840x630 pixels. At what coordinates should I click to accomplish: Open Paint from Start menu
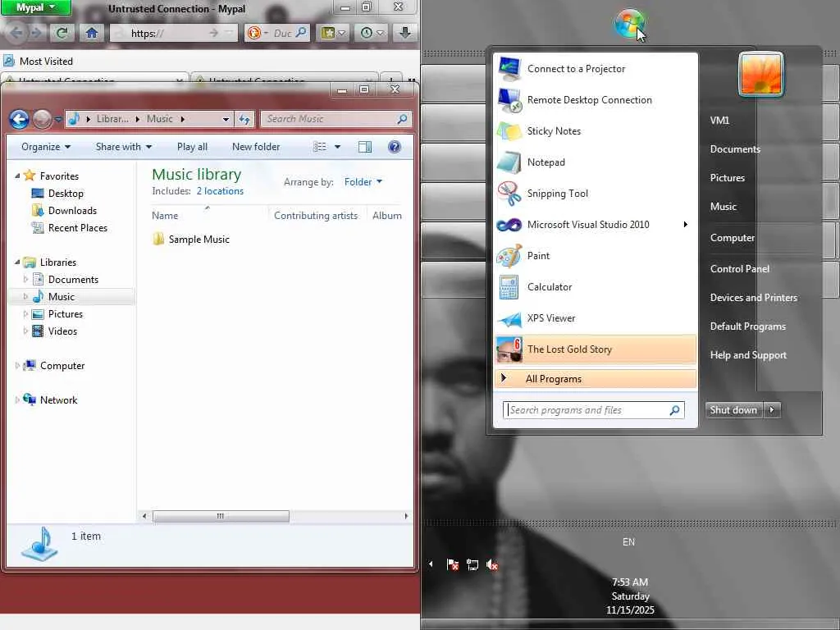[596, 256]
